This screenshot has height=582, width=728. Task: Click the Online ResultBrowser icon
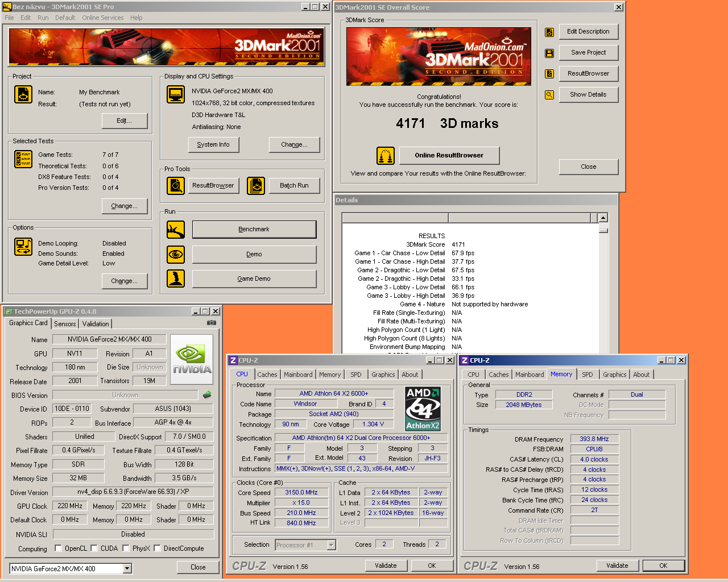[x=386, y=156]
